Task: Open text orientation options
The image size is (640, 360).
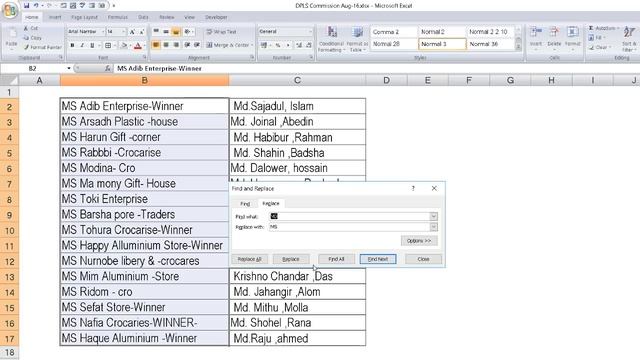Action: (x=188, y=31)
